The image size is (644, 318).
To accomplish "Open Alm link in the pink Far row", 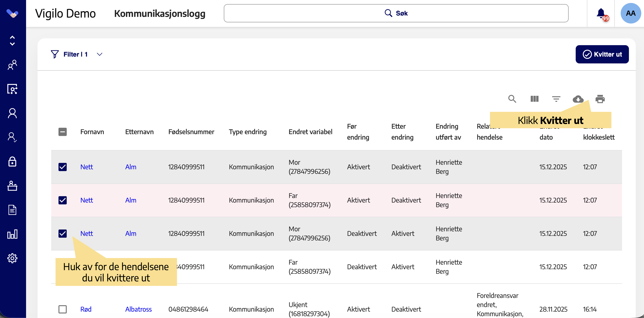I will (x=131, y=200).
